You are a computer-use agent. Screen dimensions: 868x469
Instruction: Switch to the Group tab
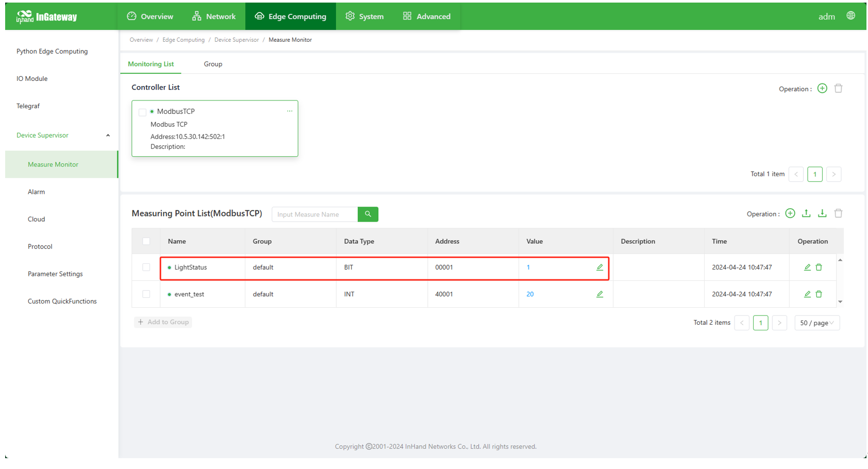213,64
